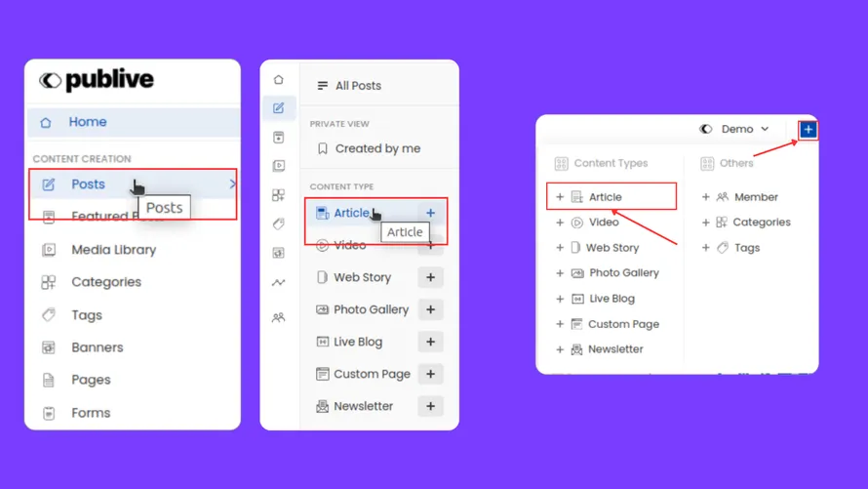Add new Web Story with plus button

click(430, 277)
